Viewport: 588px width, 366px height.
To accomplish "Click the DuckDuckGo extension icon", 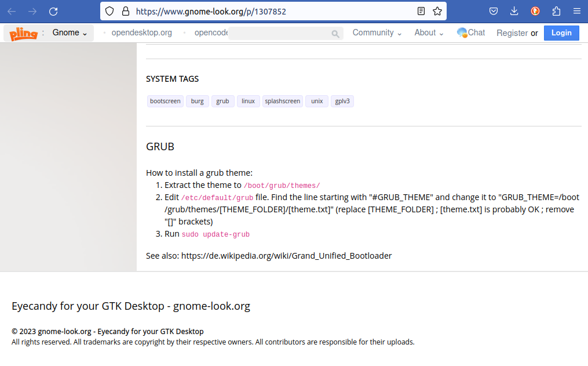I will click(x=535, y=11).
